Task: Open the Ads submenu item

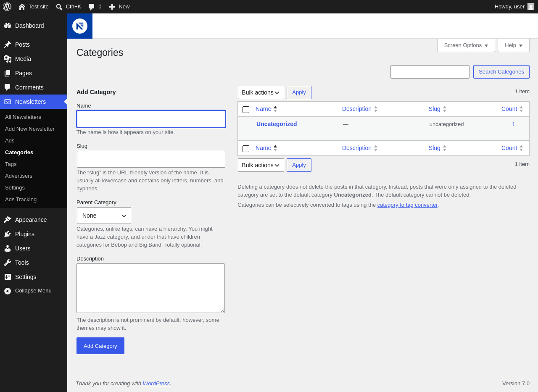Action: (x=10, y=140)
